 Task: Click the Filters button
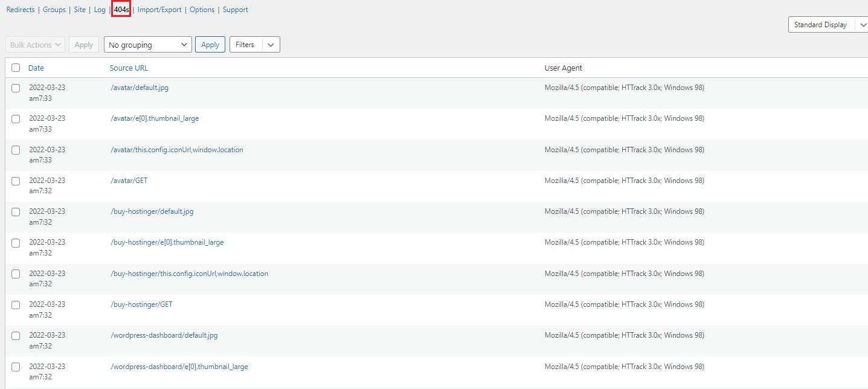click(x=245, y=45)
